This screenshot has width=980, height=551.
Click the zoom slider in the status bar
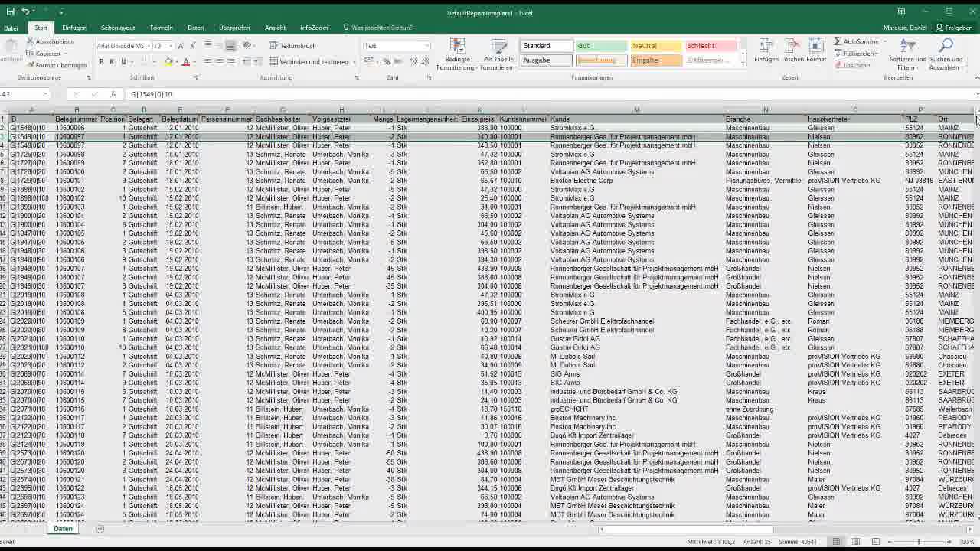coord(920,542)
